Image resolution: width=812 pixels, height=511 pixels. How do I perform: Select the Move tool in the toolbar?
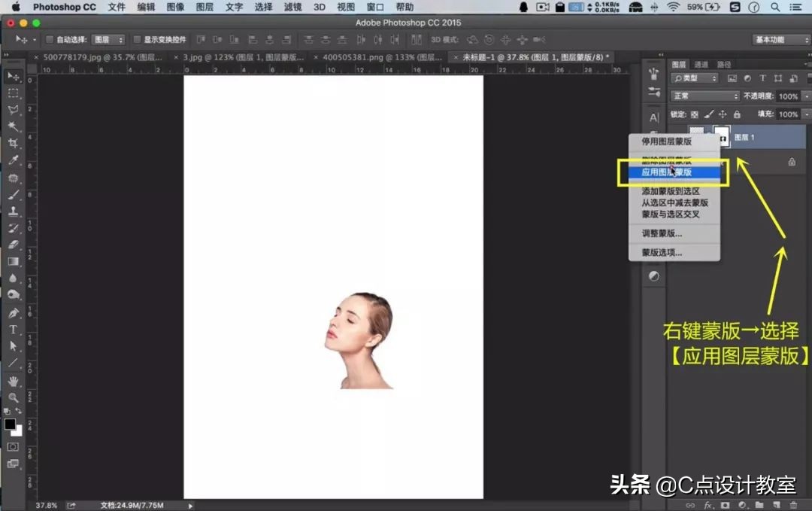(x=13, y=75)
